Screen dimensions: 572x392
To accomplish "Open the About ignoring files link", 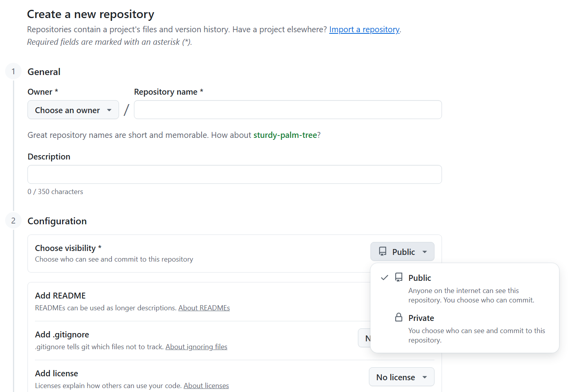I will [196, 346].
